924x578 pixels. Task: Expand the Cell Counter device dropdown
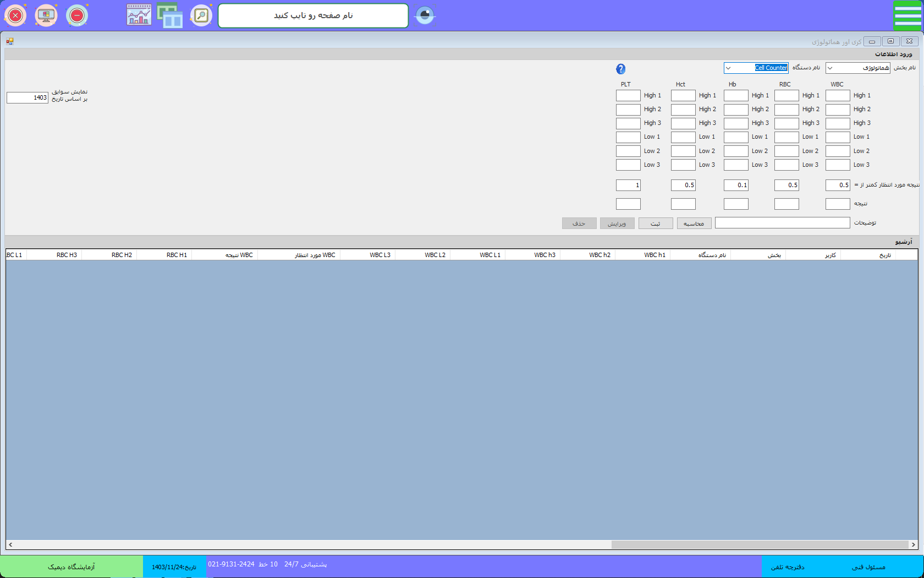pos(728,68)
